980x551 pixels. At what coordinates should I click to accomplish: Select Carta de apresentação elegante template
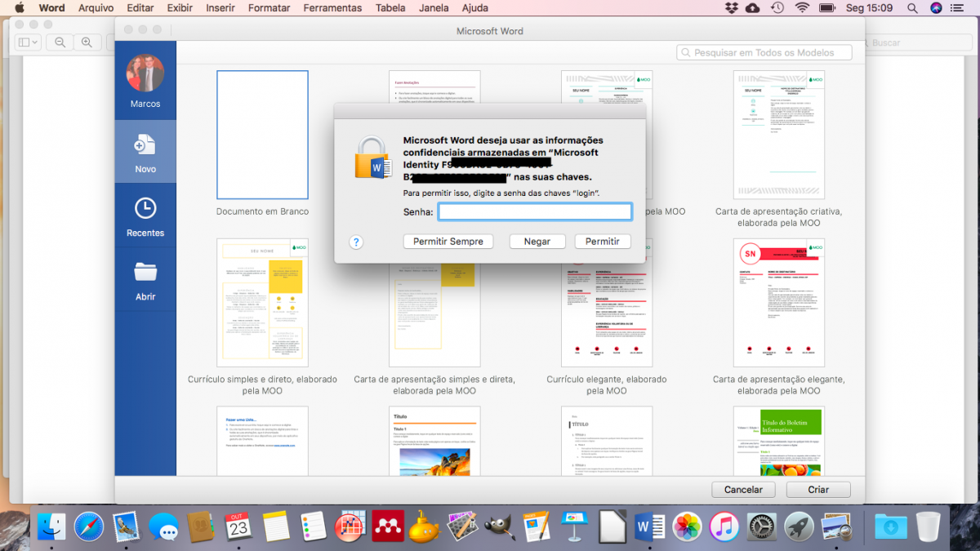[x=779, y=302]
